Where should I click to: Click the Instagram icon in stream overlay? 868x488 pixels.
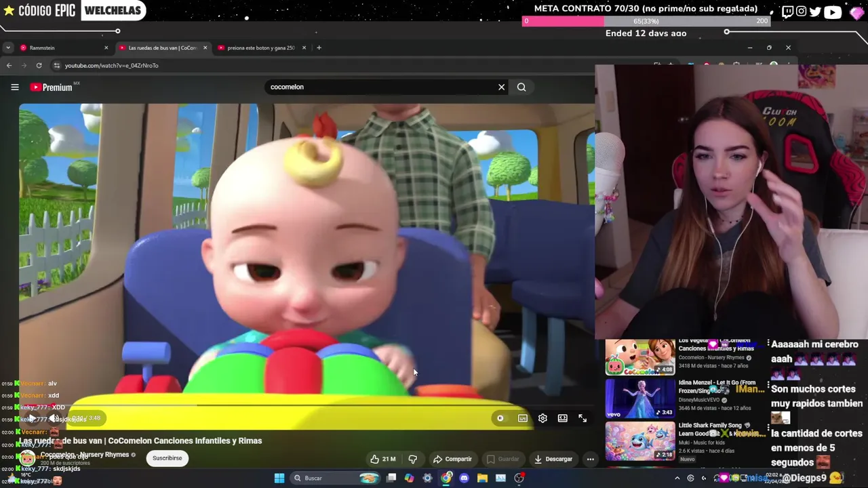[x=801, y=12]
